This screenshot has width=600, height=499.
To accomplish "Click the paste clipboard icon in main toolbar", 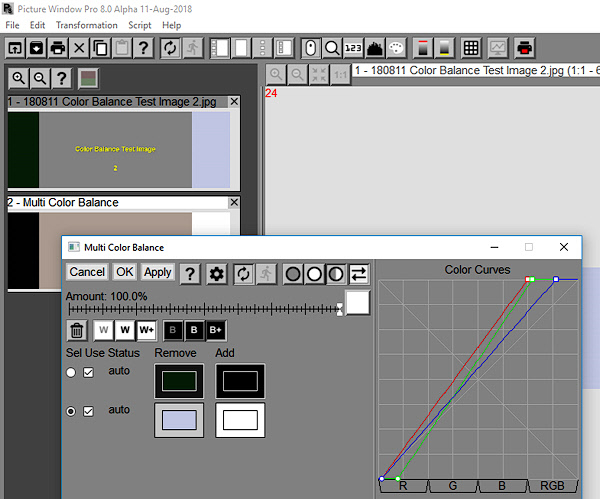I will tap(122, 48).
